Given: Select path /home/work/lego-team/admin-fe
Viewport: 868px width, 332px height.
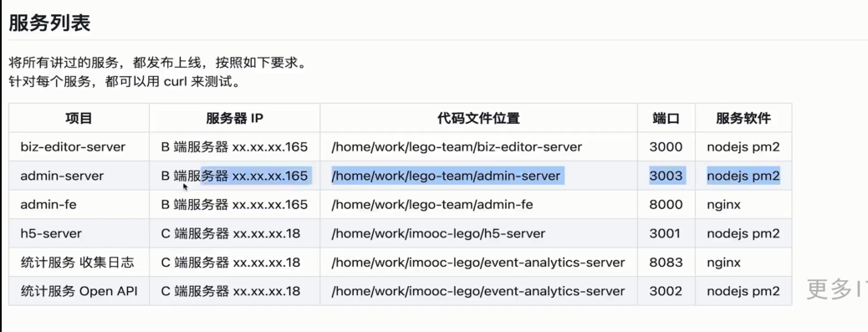Looking at the screenshot, I should click(x=431, y=205).
